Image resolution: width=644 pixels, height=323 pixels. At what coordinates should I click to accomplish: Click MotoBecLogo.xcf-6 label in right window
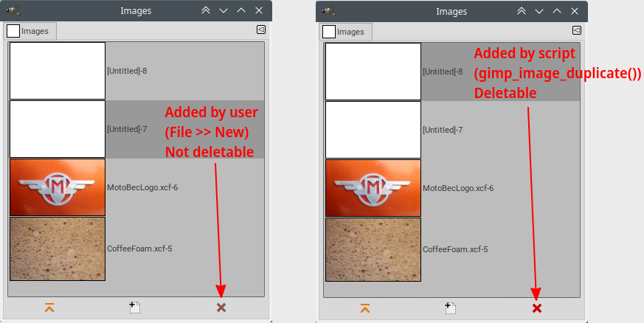click(458, 188)
